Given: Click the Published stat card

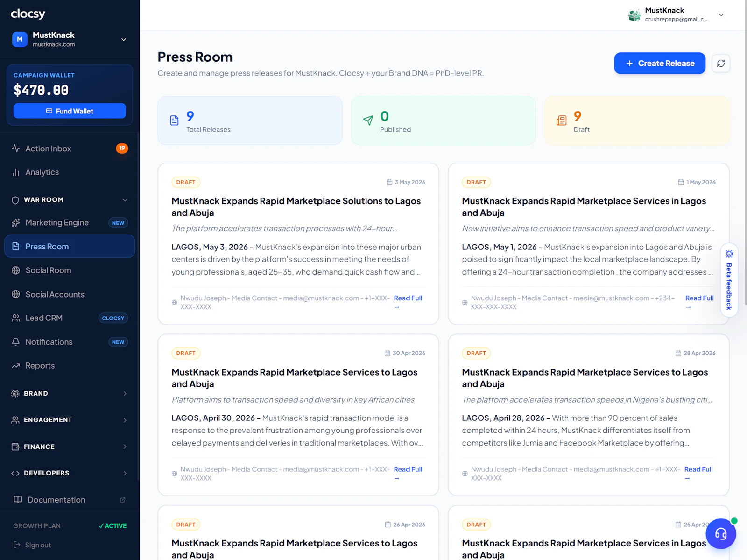Looking at the screenshot, I should [x=444, y=121].
